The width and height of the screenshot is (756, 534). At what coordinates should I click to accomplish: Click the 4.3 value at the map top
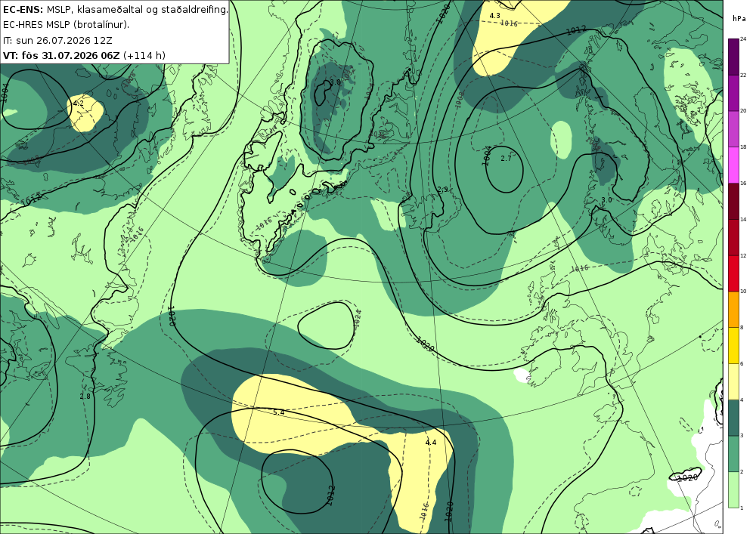(494, 16)
